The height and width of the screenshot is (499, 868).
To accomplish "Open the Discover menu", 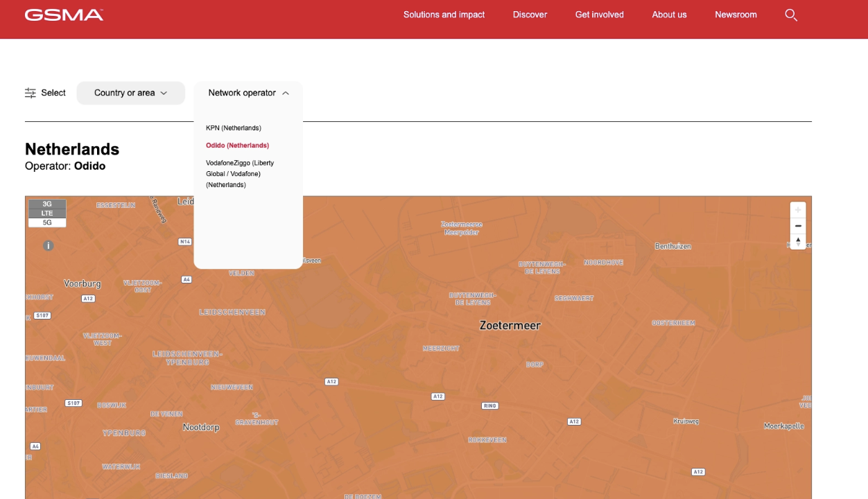I will pos(530,15).
